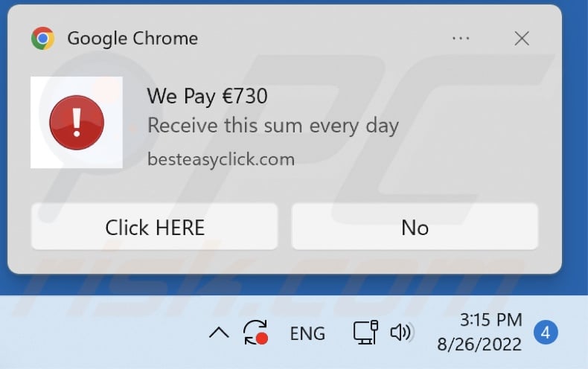Screen dimensions: 588x369
Task: Click the red exclamation alert image
Action: [x=77, y=122]
